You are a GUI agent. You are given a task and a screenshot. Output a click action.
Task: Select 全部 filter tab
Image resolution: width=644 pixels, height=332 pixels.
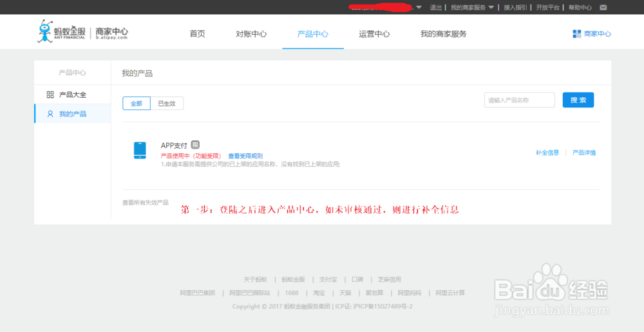tap(137, 104)
